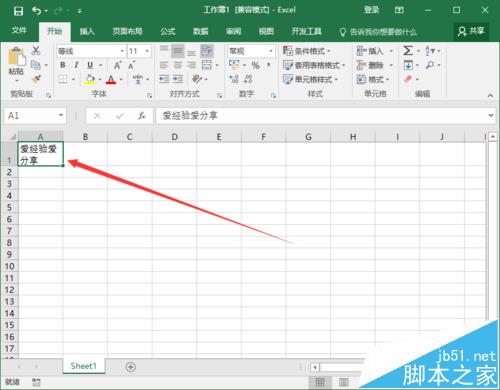
Task: Open Sort and Filter menu
Action: (x=430, y=51)
